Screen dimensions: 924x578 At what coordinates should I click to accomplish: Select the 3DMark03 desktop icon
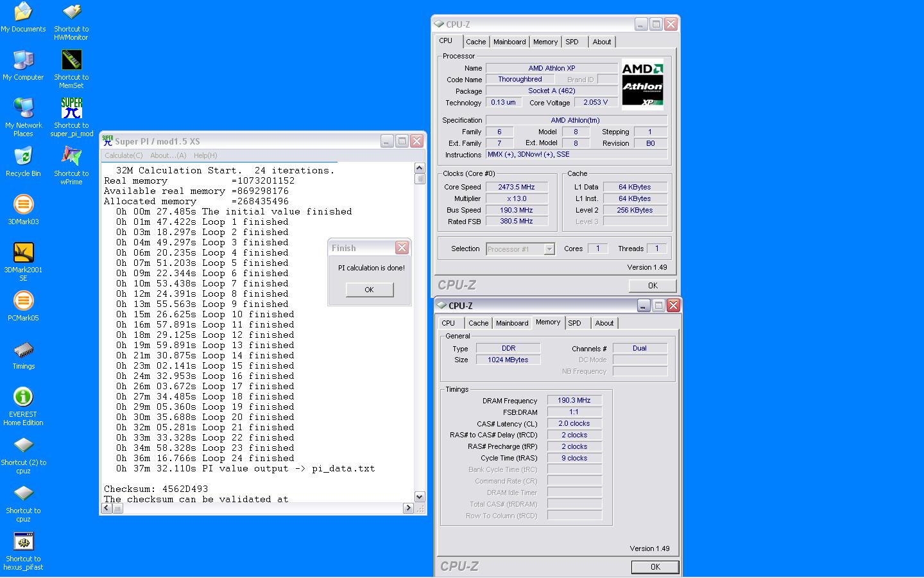tap(23, 210)
